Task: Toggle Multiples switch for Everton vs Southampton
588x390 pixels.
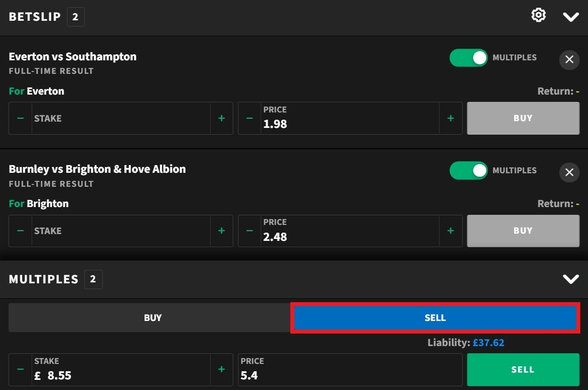Action: 468,58
